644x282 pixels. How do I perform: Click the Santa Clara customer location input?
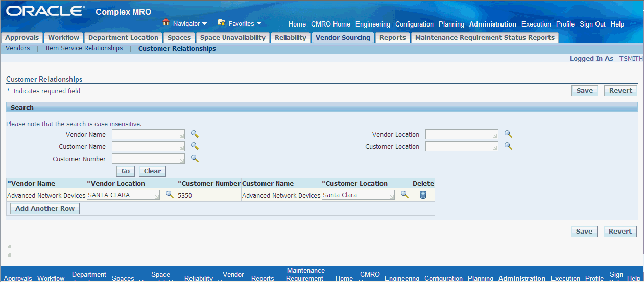click(359, 195)
